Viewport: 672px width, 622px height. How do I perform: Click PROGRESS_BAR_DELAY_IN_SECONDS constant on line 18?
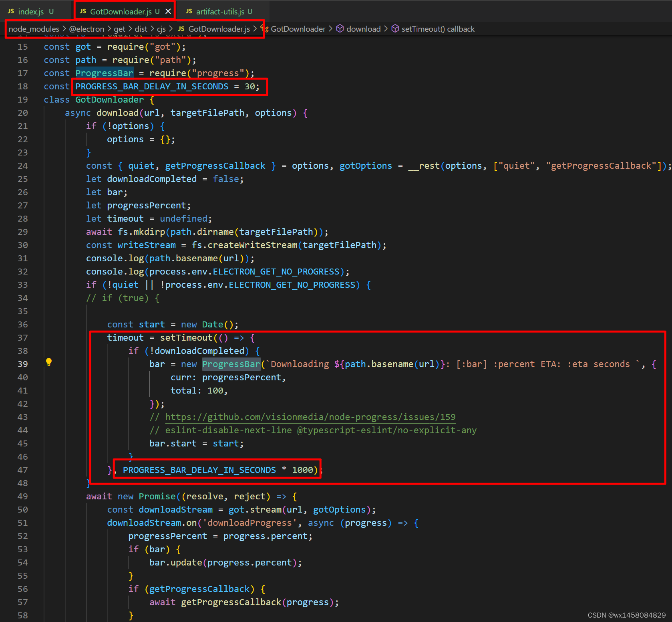tap(152, 87)
